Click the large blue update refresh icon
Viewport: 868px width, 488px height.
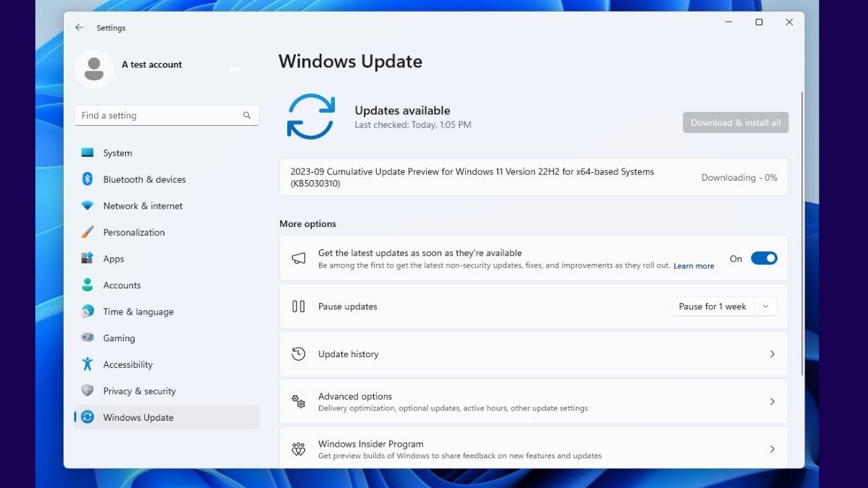(x=311, y=116)
